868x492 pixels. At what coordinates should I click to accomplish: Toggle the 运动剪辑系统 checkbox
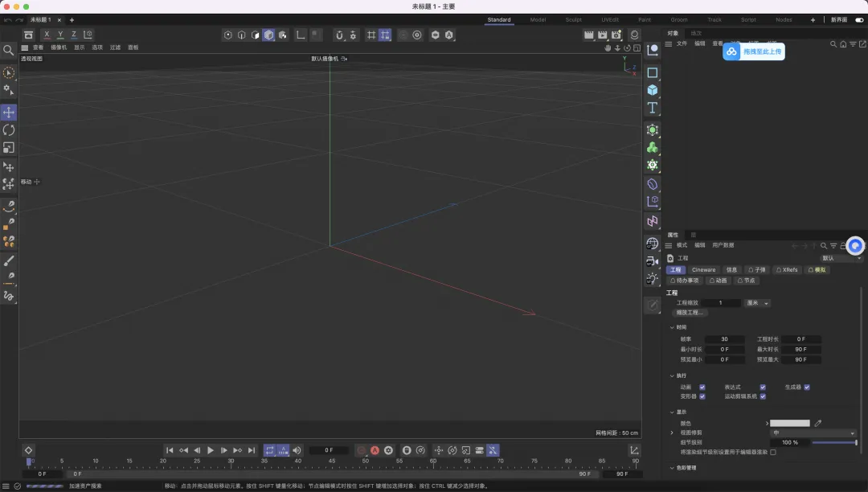763,397
